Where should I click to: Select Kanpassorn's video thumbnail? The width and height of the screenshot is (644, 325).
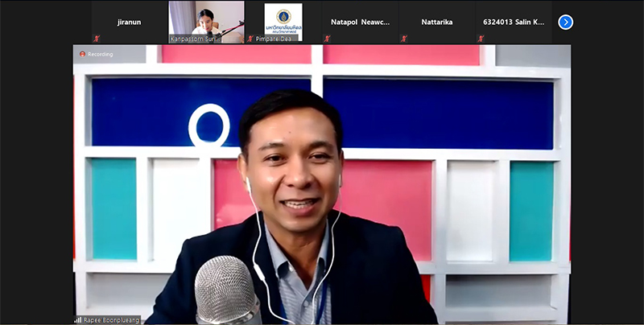(206, 19)
